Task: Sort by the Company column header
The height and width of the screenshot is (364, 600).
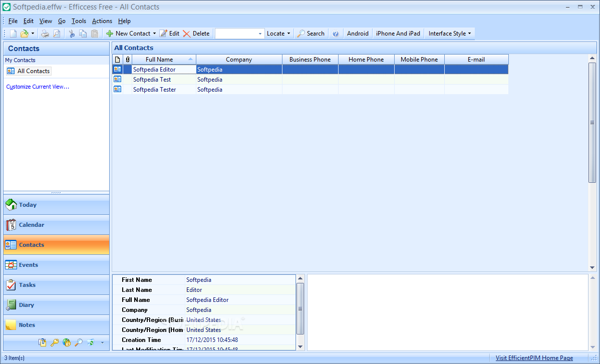Action: pos(239,59)
